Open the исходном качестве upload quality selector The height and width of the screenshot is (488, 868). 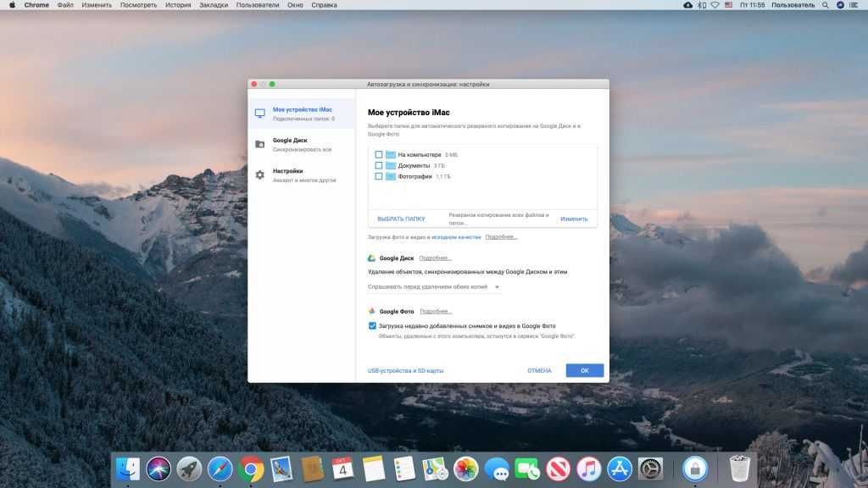[x=456, y=237]
